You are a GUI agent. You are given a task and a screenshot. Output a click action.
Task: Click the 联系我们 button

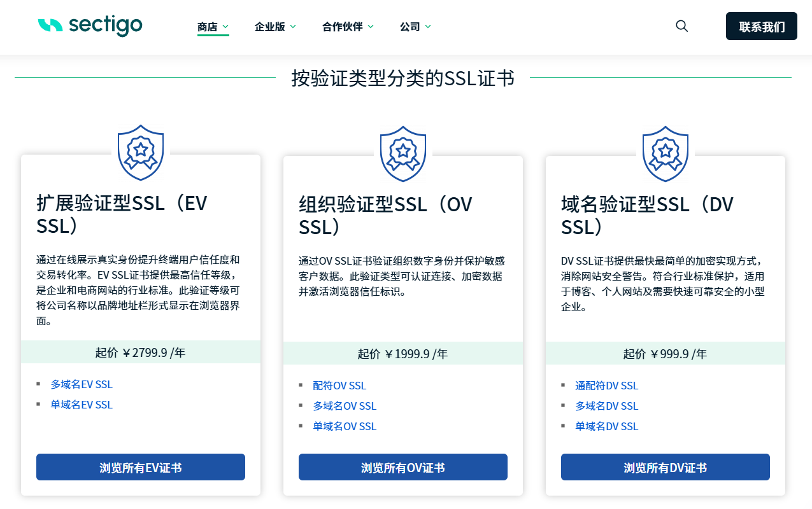click(x=762, y=26)
